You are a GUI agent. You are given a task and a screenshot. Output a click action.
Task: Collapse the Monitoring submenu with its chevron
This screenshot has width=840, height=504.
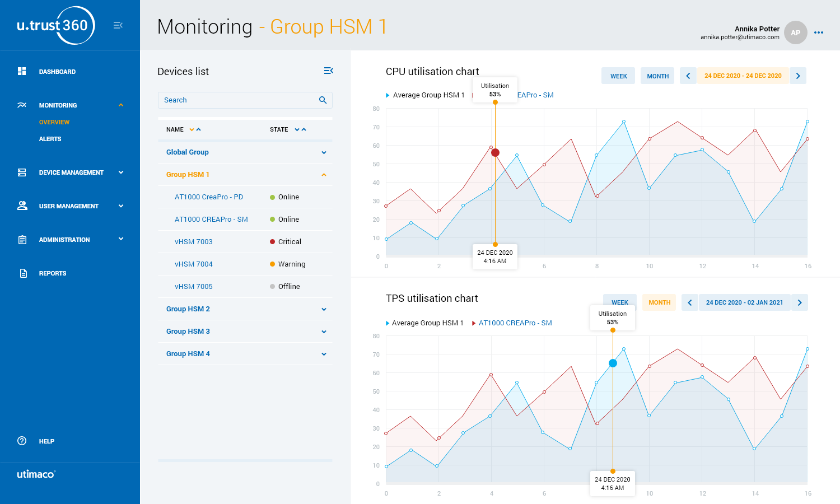pos(121,105)
